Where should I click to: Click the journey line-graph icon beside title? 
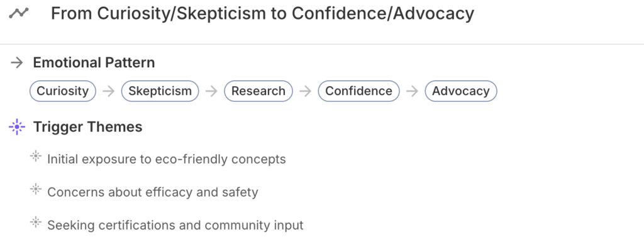pyautogui.click(x=19, y=14)
